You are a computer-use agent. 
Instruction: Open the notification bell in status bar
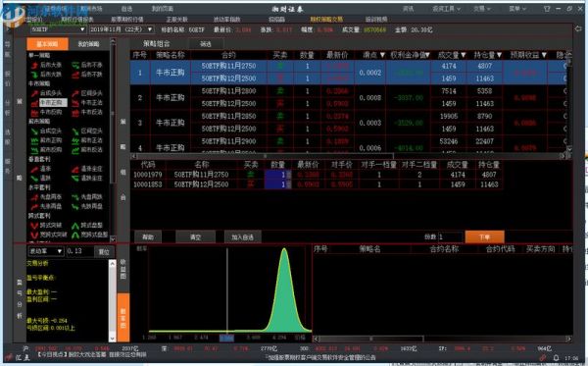click(556, 358)
